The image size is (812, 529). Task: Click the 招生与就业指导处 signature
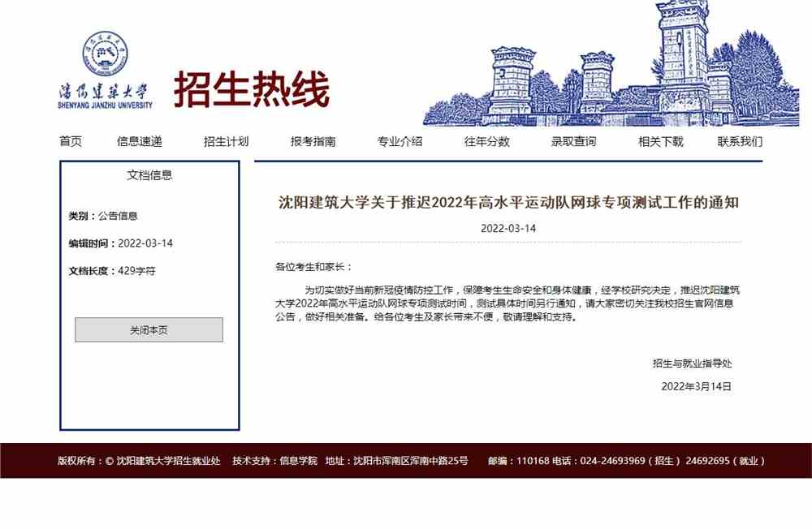(692, 363)
